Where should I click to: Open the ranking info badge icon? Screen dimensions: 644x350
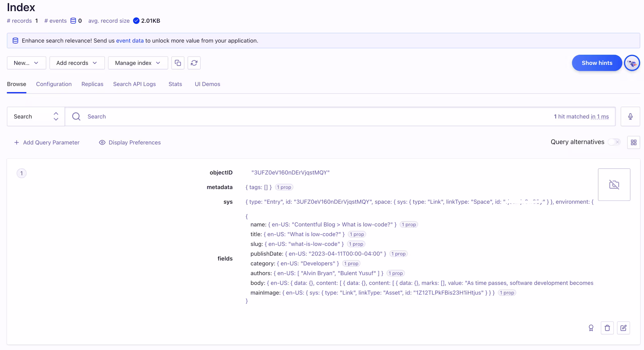click(x=591, y=328)
